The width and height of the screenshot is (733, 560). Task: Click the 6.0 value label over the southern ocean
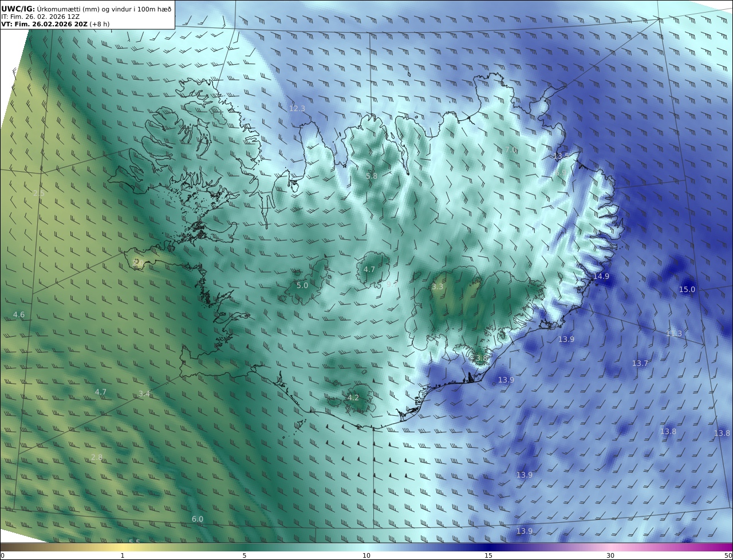tap(198, 519)
